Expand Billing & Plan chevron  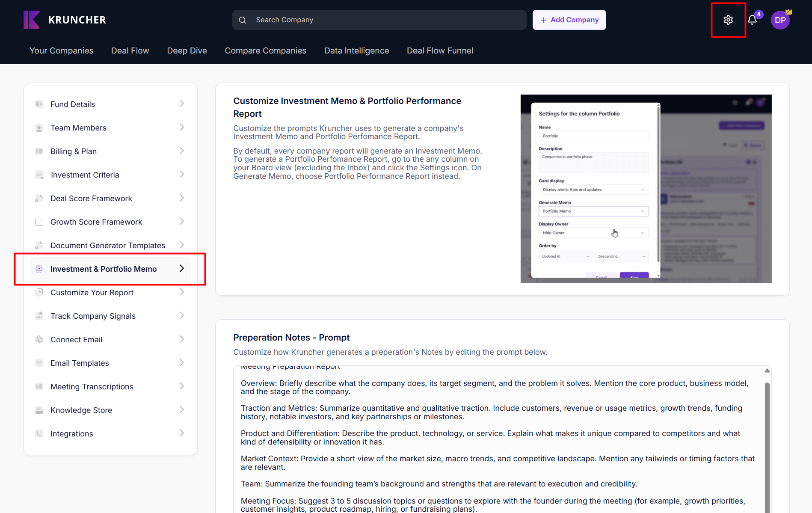click(182, 151)
